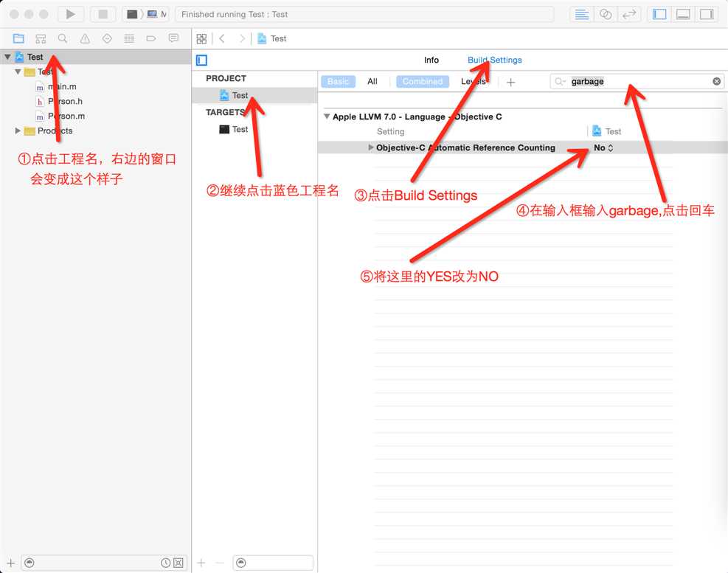Add a target with the plus button

click(x=201, y=563)
